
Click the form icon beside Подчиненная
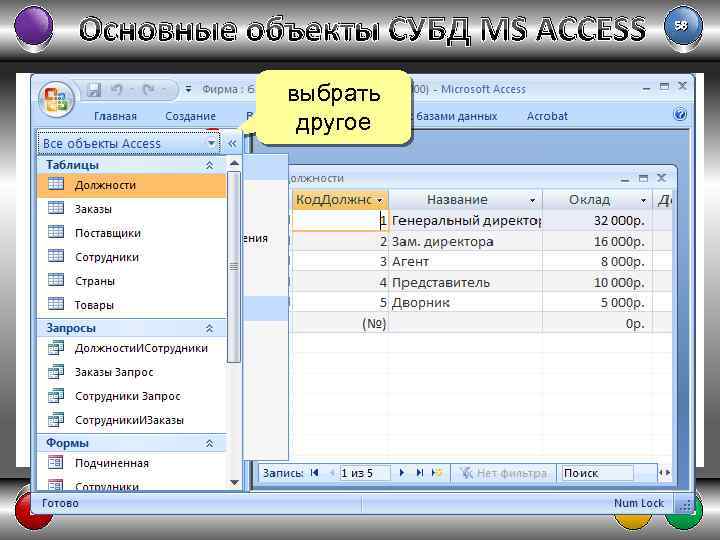56,462
